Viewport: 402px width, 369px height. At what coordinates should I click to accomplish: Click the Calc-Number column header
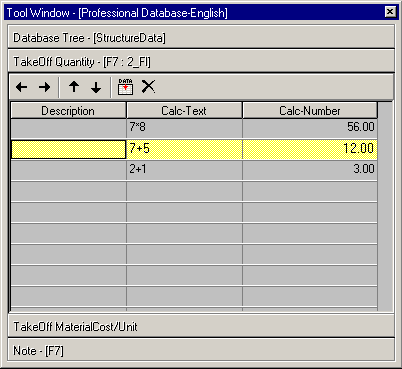click(x=310, y=110)
